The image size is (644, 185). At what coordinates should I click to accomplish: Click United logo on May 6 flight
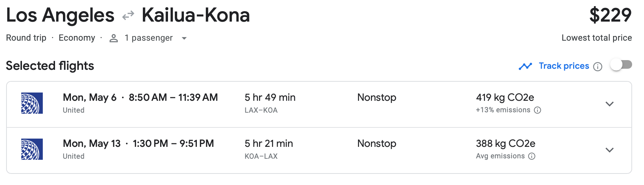click(x=32, y=103)
